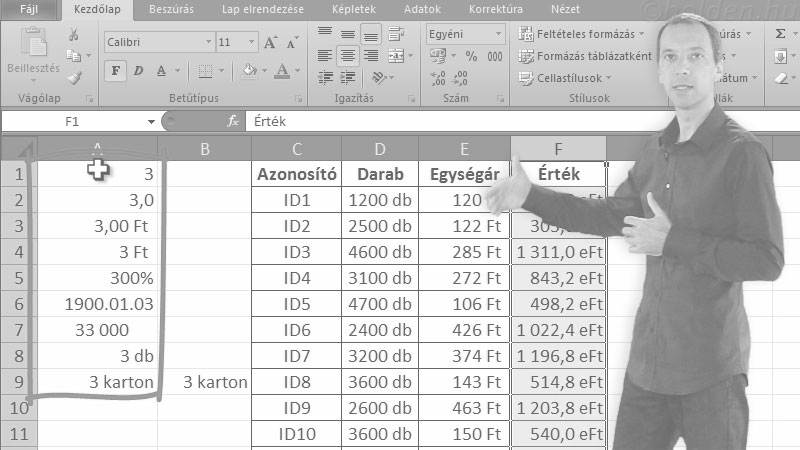Screen dimensions: 800x450
Task: Increase indent in the Igazítás group
Action: [347, 78]
